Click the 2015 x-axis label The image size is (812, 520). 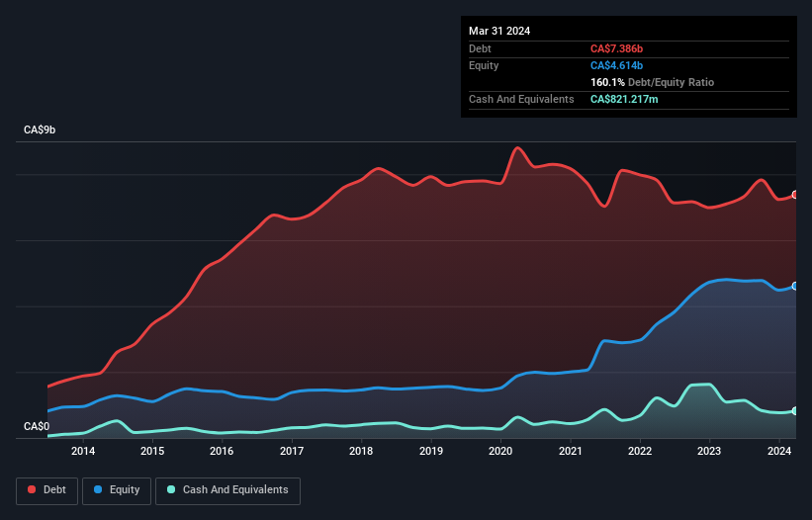click(x=152, y=451)
